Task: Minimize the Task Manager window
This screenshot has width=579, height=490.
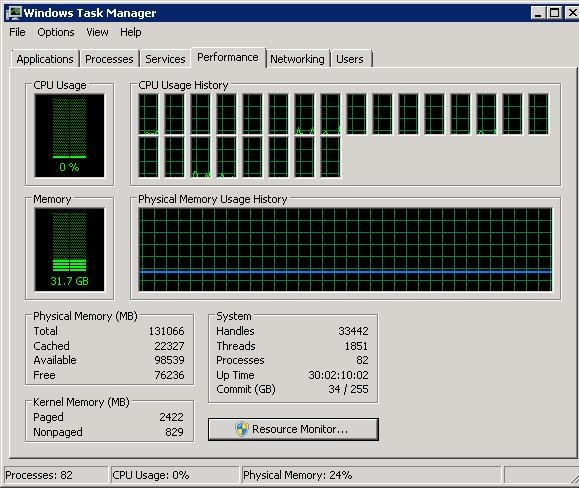Action: click(538, 13)
